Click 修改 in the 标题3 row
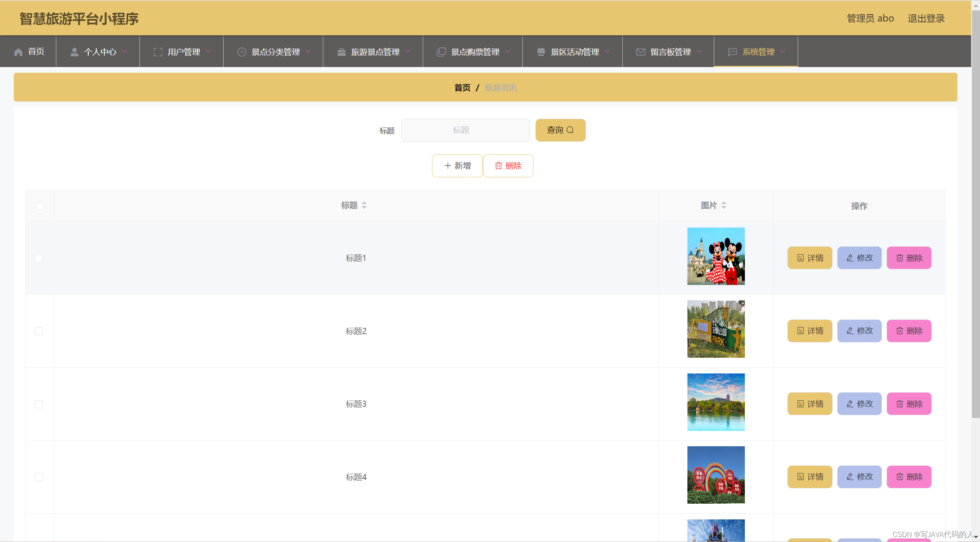Screen dimensions: 980x542 click(x=859, y=404)
